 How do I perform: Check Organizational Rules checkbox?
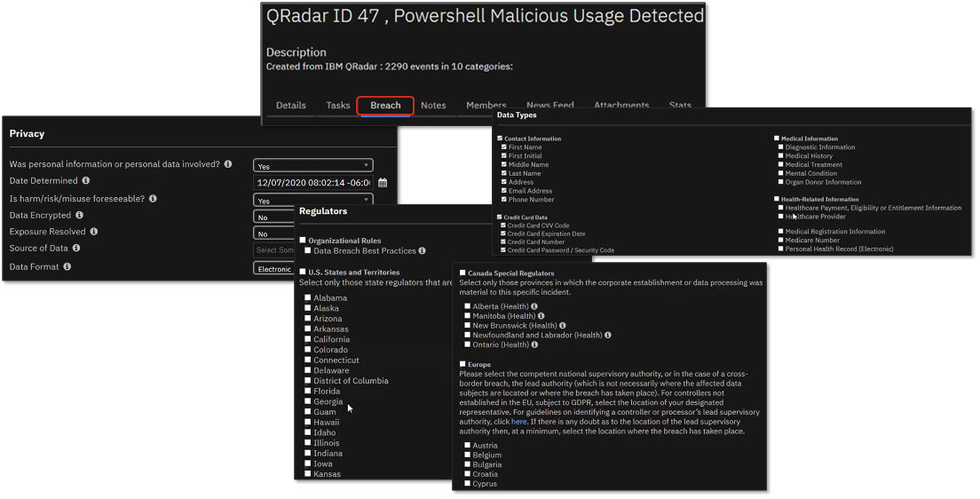click(303, 240)
